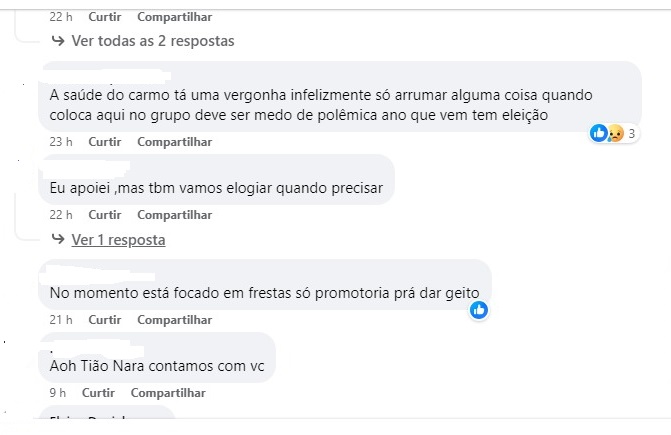This screenshot has width=671, height=435.
Task: Compartilhar the 9 h comment
Action: (x=168, y=393)
